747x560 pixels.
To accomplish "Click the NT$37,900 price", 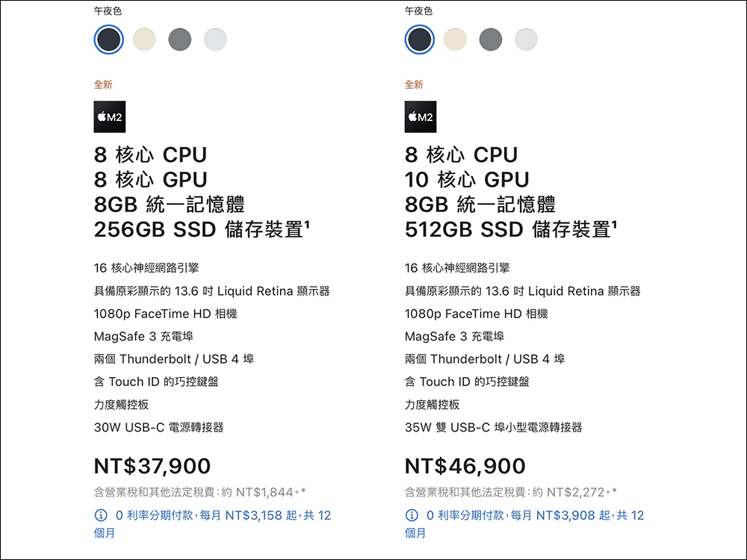I will 152,467.
